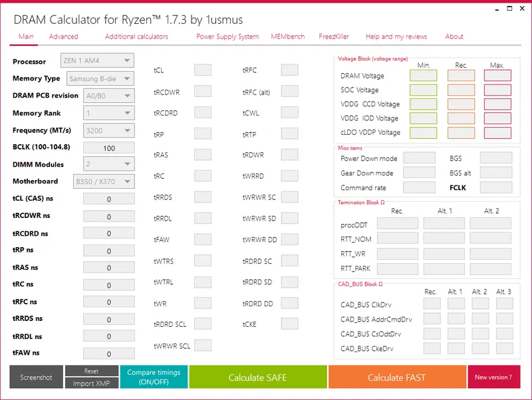
Task: Toggle Compare timings (ON/OFF)
Action: (154, 377)
